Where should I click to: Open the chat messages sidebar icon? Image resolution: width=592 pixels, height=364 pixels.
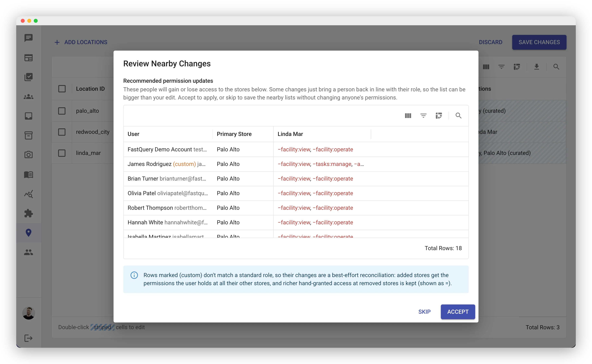28,38
